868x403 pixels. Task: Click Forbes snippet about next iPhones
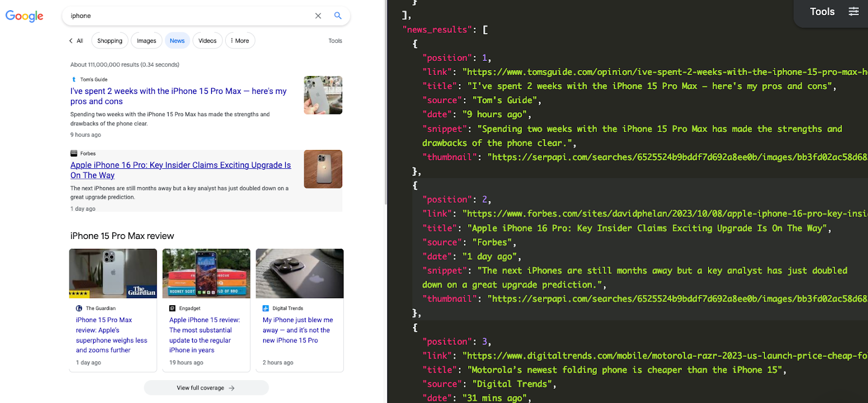[180, 193]
